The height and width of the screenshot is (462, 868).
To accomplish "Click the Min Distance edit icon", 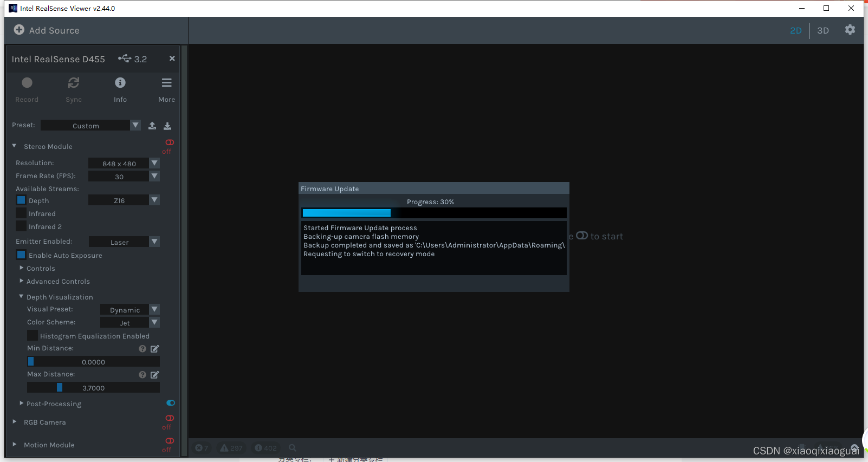I will point(155,349).
